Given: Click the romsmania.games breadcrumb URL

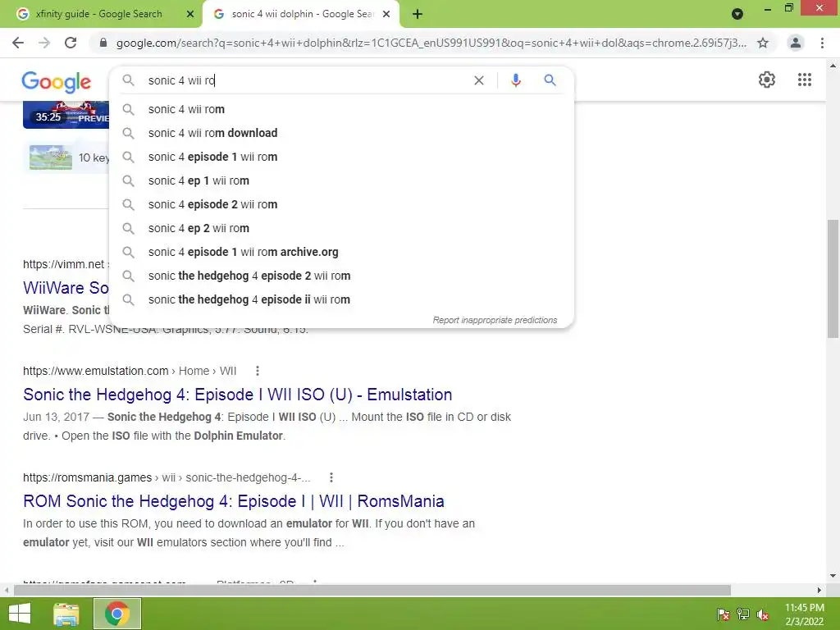Looking at the screenshot, I should point(167,477).
